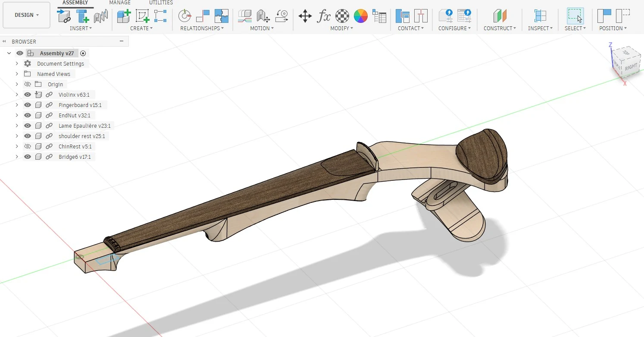Click the checkered Physical Material icon

pyautogui.click(x=342, y=16)
